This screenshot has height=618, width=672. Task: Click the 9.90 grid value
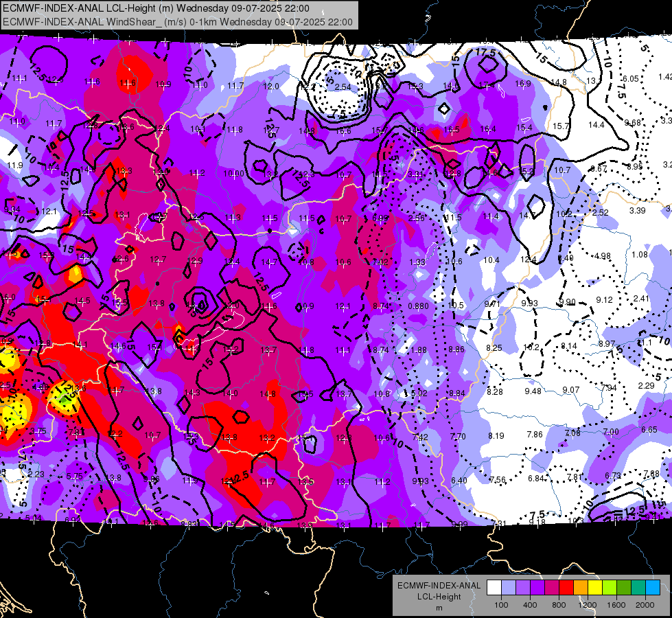coord(567,302)
